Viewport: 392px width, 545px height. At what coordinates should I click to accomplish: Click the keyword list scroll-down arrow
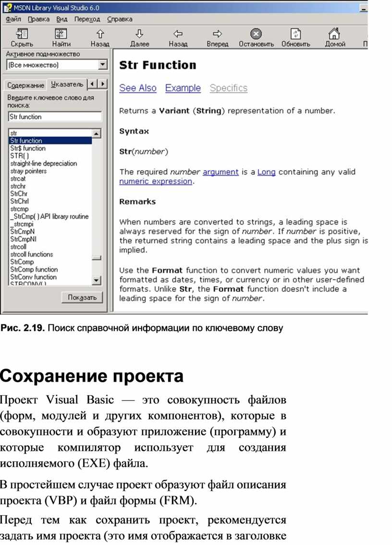[97, 280]
